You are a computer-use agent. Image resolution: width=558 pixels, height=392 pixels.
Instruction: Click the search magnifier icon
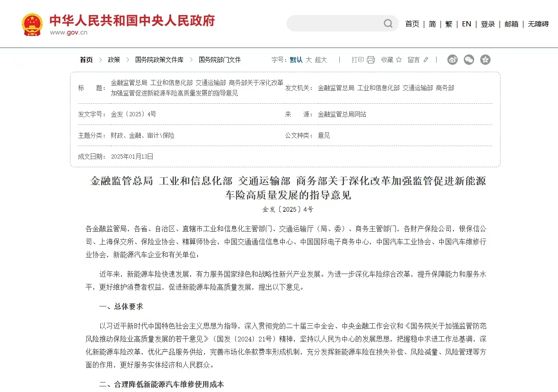coord(388,23)
